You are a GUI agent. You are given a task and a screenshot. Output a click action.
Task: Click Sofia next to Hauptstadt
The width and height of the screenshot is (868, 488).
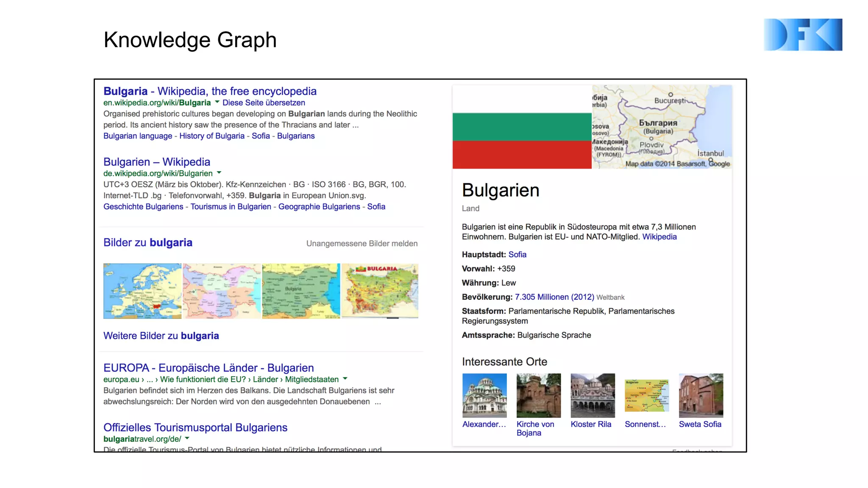(517, 255)
